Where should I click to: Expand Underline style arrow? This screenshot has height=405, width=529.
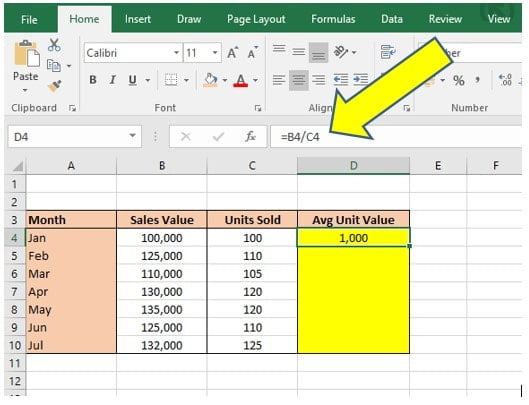147,80
